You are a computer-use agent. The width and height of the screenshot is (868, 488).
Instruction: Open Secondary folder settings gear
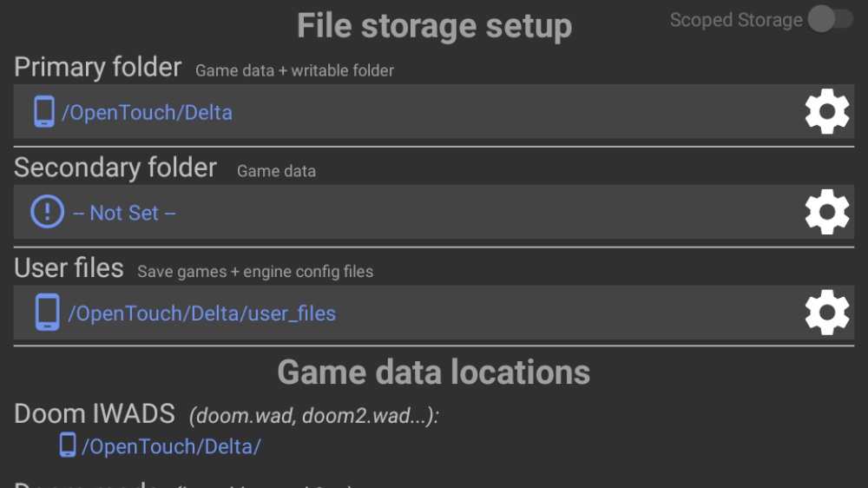[x=826, y=212]
